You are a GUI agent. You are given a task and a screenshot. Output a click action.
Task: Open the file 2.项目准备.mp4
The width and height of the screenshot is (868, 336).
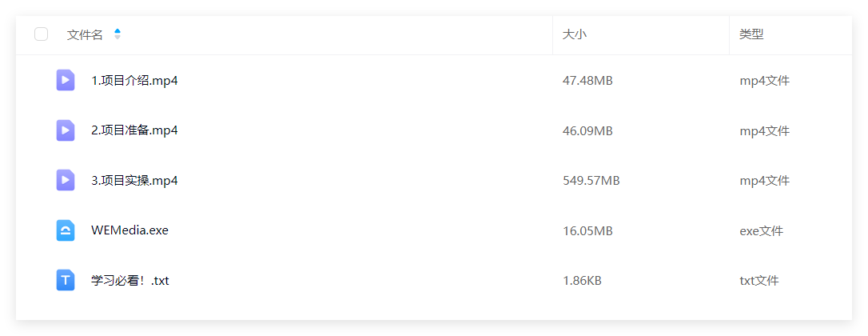pos(134,131)
